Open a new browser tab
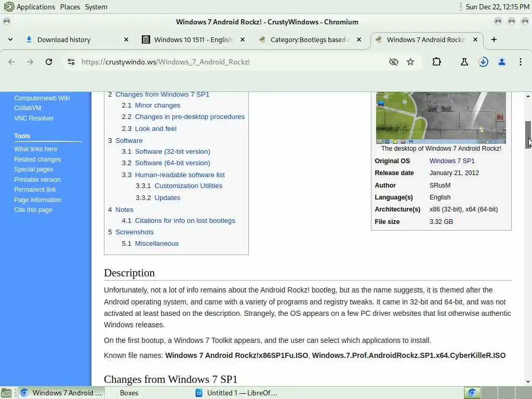532x399 pixels. tap(494, 39)
